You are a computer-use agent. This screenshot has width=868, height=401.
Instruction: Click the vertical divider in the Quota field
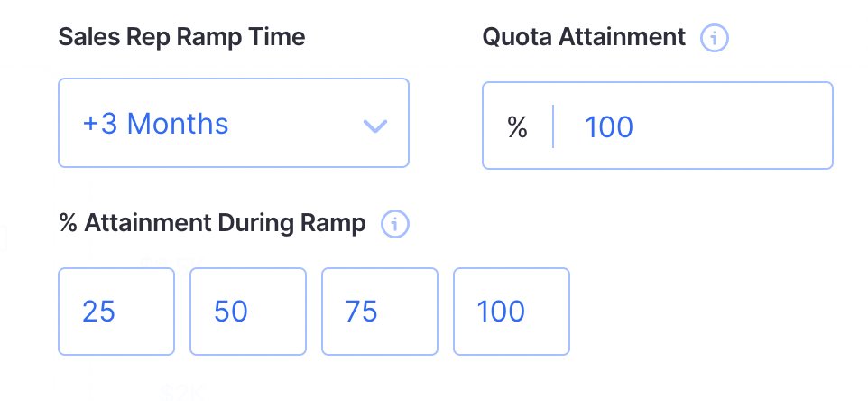point(553,126)
